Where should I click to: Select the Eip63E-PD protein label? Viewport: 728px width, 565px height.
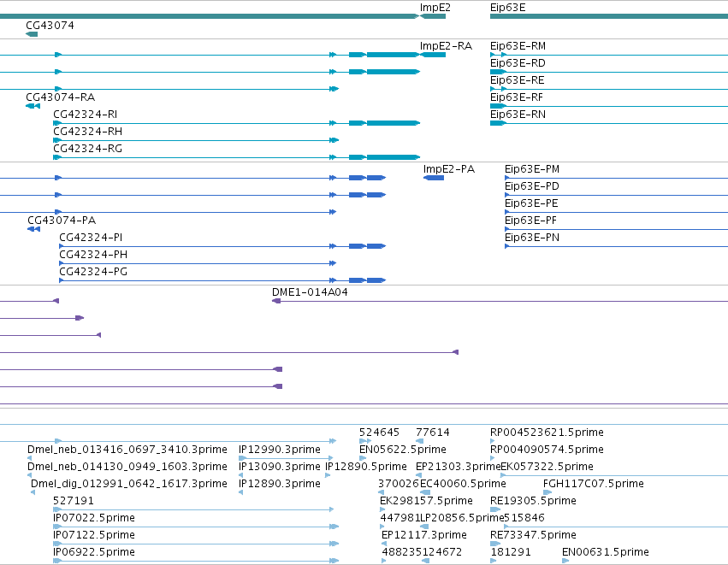coord(532,186)
